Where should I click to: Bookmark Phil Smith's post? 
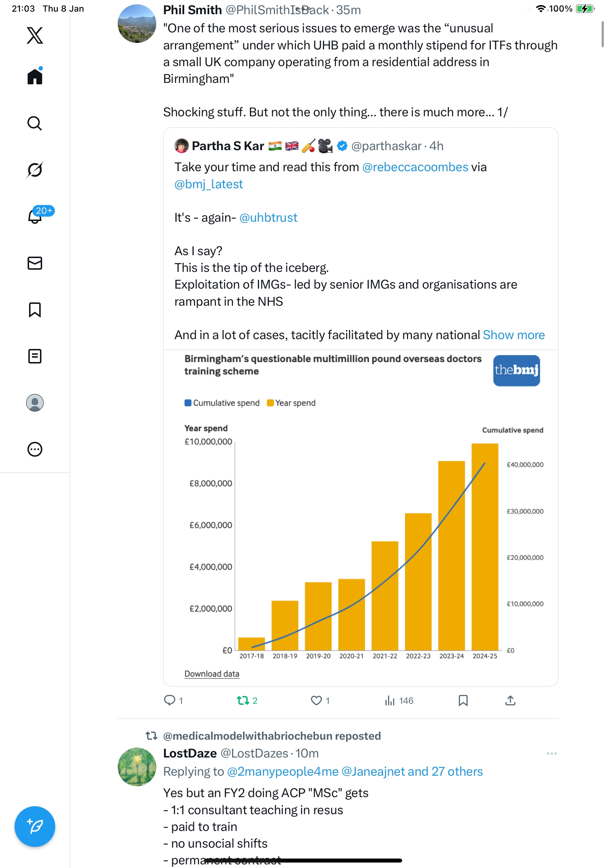tap(463, 700)
